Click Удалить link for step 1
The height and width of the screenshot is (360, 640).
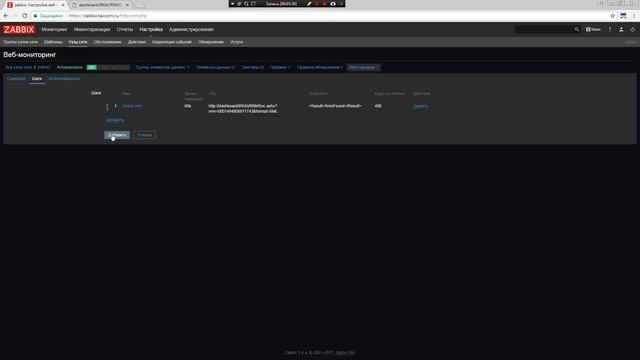[x=420, y=106]
